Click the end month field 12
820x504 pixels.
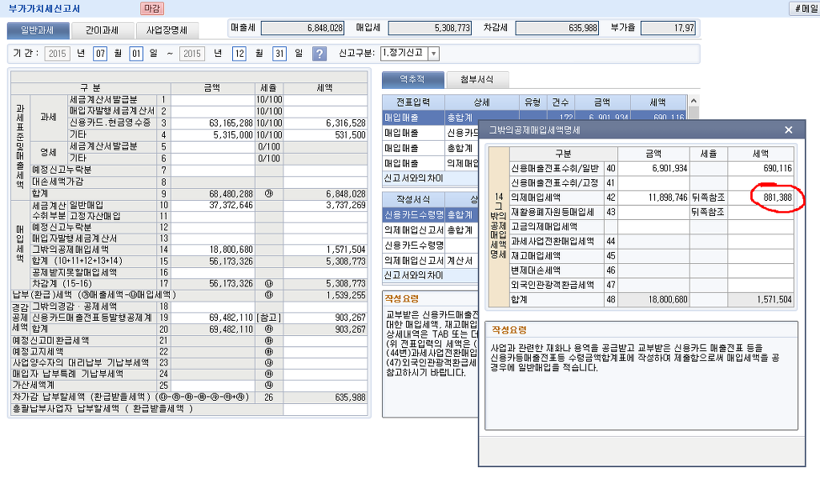[239, 54]
